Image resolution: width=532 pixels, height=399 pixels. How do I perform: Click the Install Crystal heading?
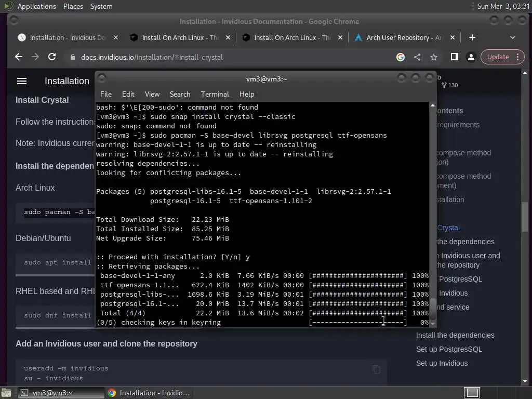point(42,100)
